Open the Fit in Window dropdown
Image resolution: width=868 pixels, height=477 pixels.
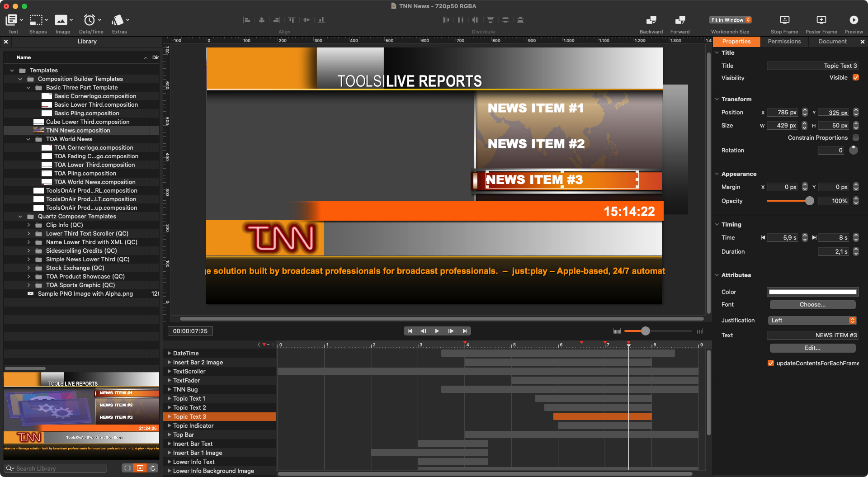point(731,20)
